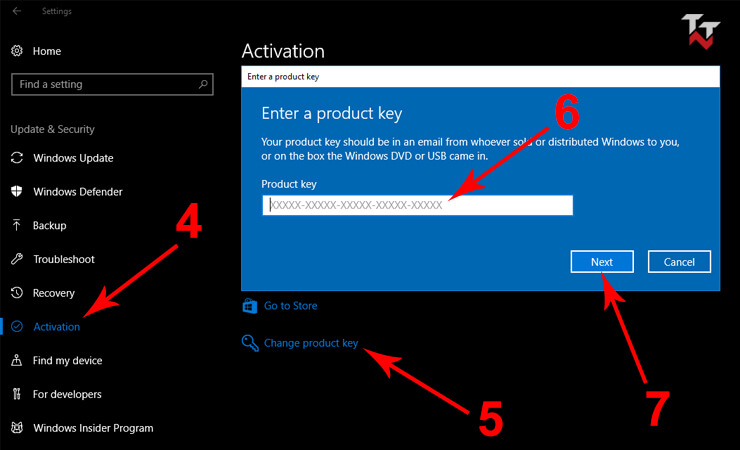This screenshot has height=450, width=740.
Task: Click the Store bag icon
Action: pos(250,306)
